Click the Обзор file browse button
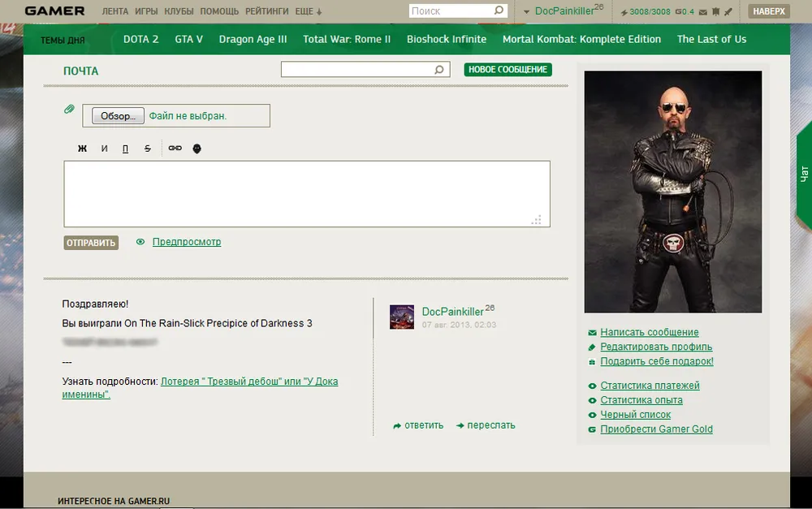Viewport: 812px width, 509px height. (118, 116)
